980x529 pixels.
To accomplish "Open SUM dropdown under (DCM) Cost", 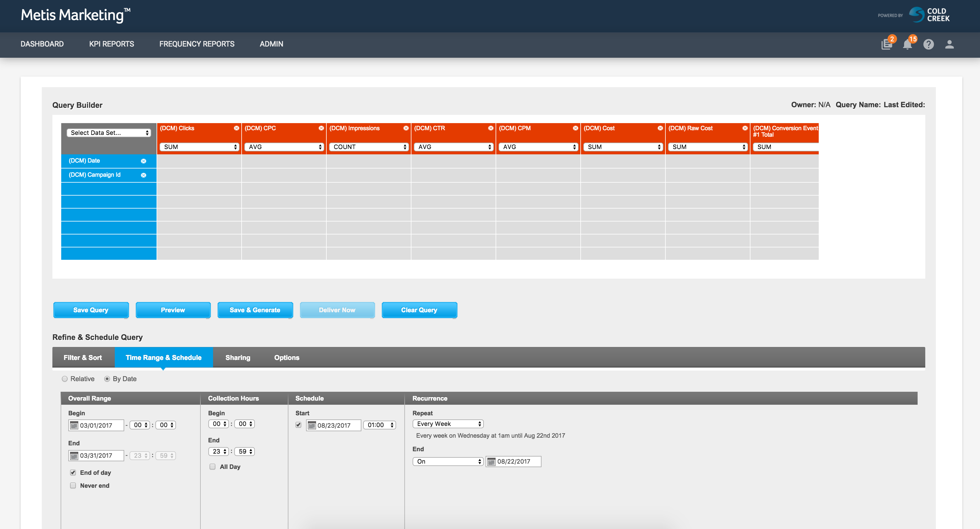I will tap(624, 147).
